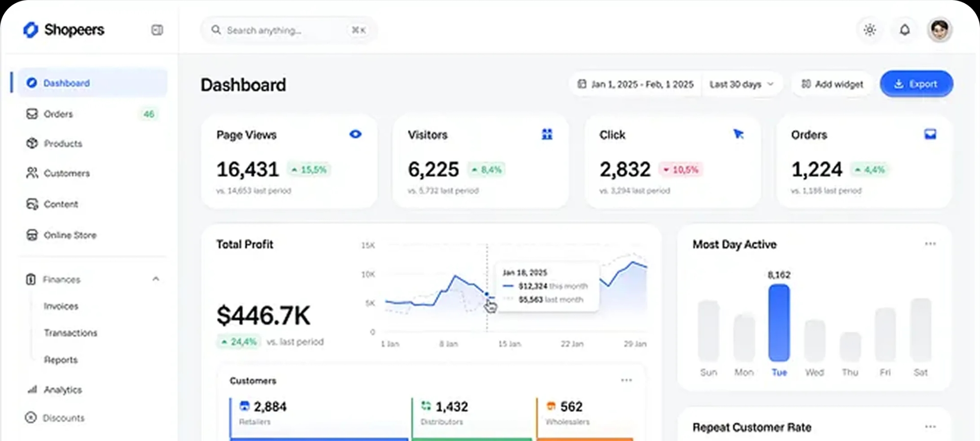Click the Orders card inbox icon

click(x=930, y=134)
